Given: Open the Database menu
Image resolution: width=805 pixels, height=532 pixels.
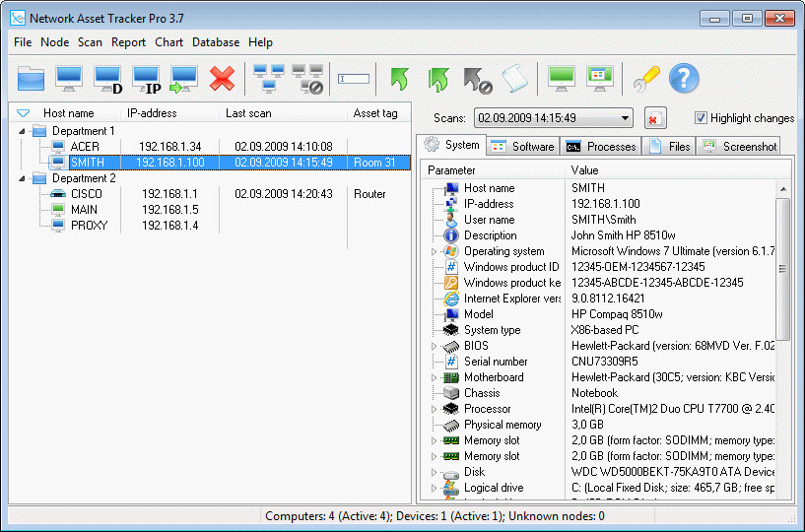Looking at the screenshot, I should pyautogui.click(x=216, y=42).
